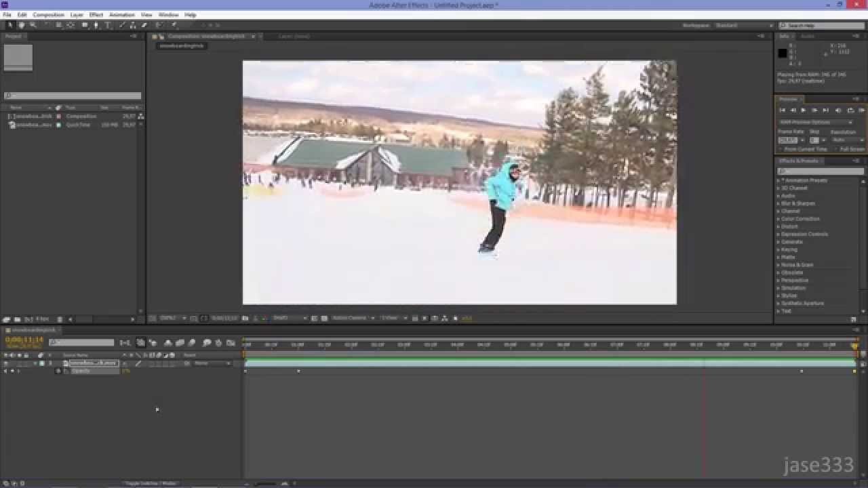Select the Selection arrow tool
This screenshot has width=868, height=488.
9,25
